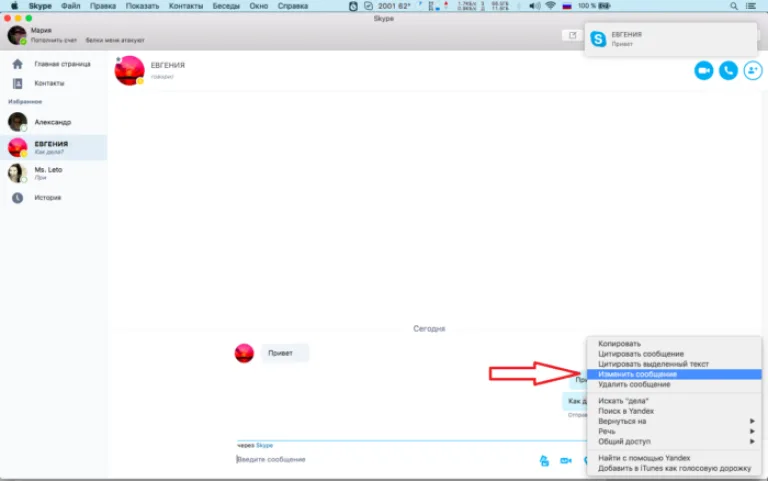Click the Skype logo in the notification
Image resolution: width=768 pixels, height=481 pixels.
pyautogui.click(x=598, y=39)
